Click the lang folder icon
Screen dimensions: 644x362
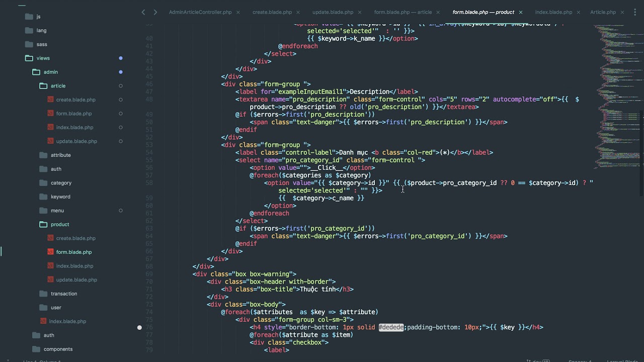tap(29, 30)
